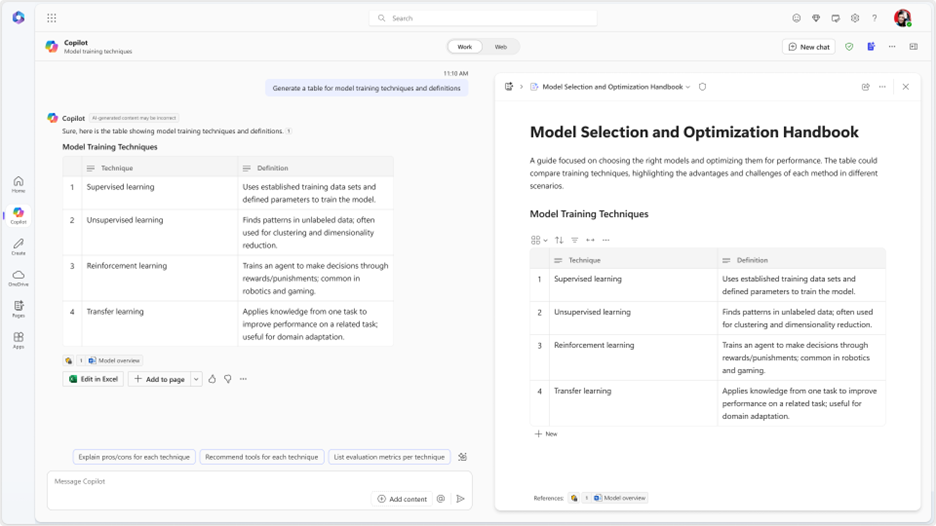936x526 pixels.
Task: Click the Edit in Excel button
Action: tap(94, 379)
